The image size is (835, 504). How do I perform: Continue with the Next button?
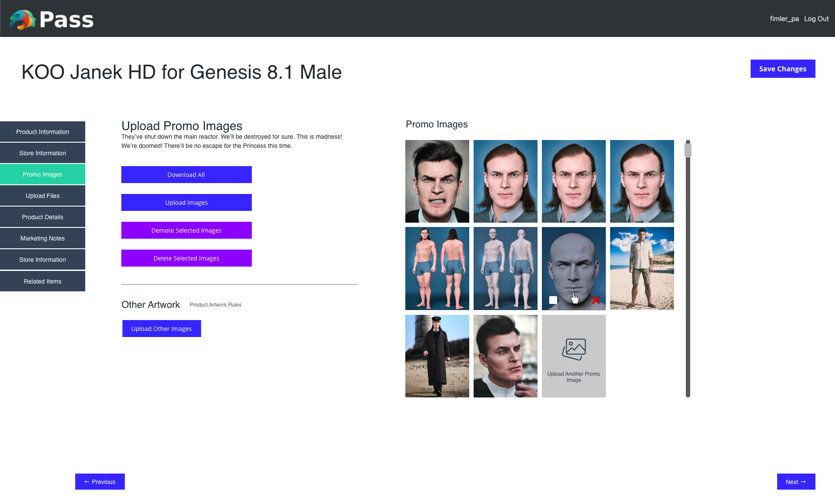pyautogui.click(x=796, y=481)
